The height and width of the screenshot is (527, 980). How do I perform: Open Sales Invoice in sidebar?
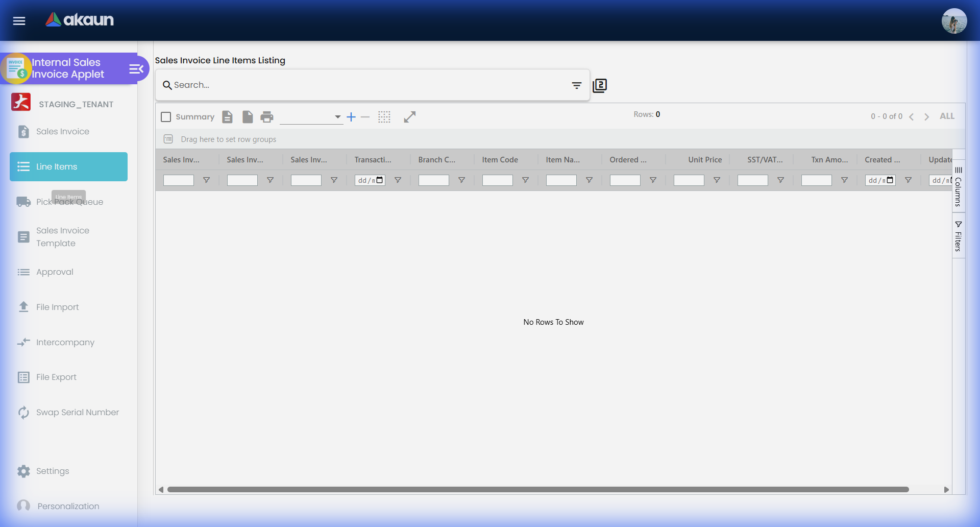(62, 132)
